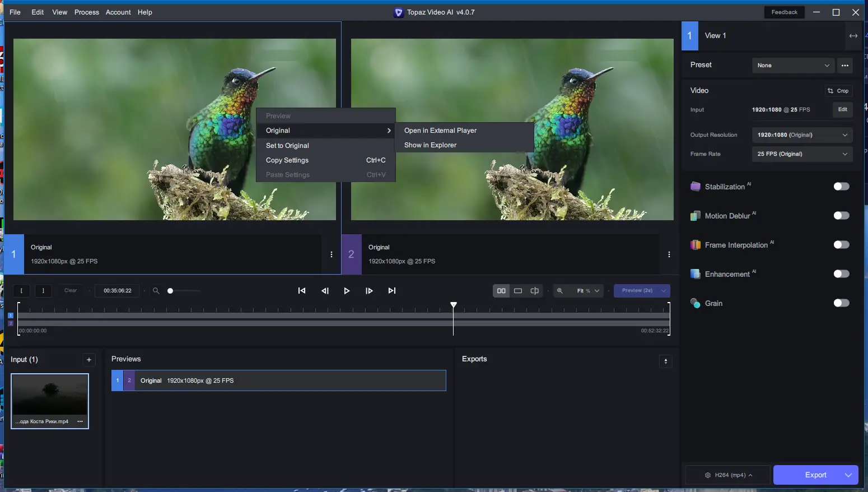The image size is (868, 492).
Task: Turn on Frame Interpolation
Action: coord(841,245)
